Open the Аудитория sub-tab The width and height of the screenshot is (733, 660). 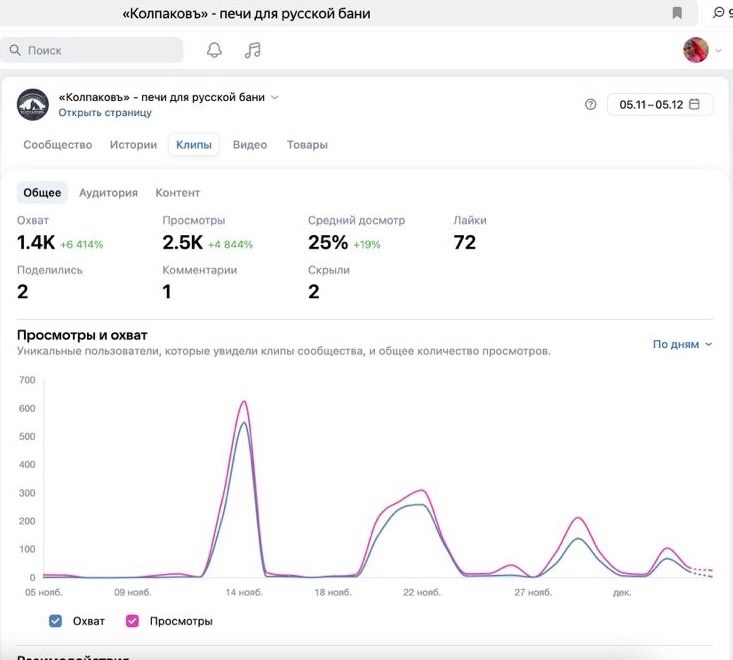(108, 193)
